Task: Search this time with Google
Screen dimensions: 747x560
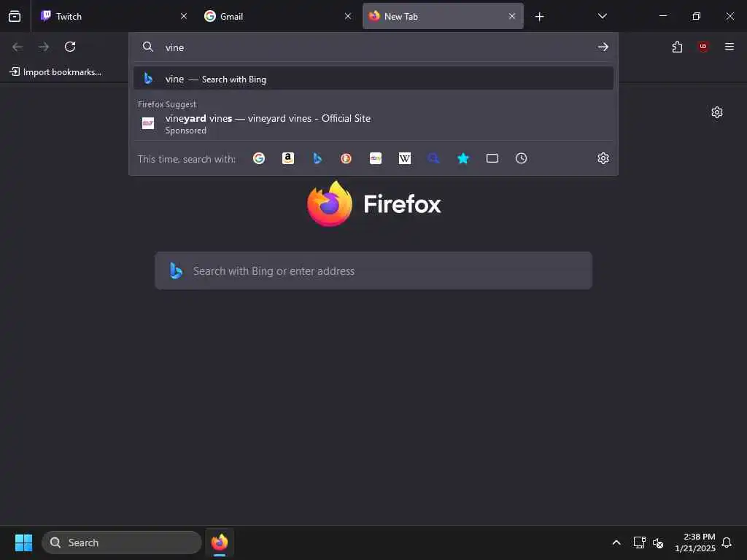Action: point(259,158)
